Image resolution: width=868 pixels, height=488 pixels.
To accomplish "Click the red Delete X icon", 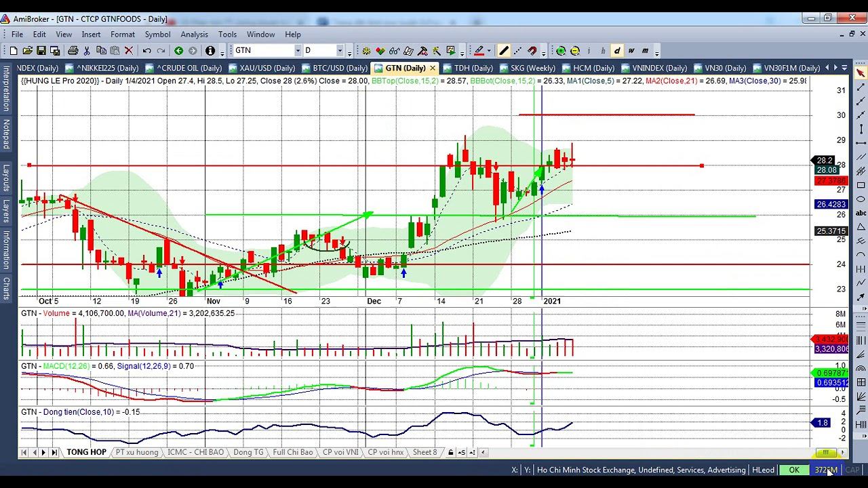I will click(129, 51).
